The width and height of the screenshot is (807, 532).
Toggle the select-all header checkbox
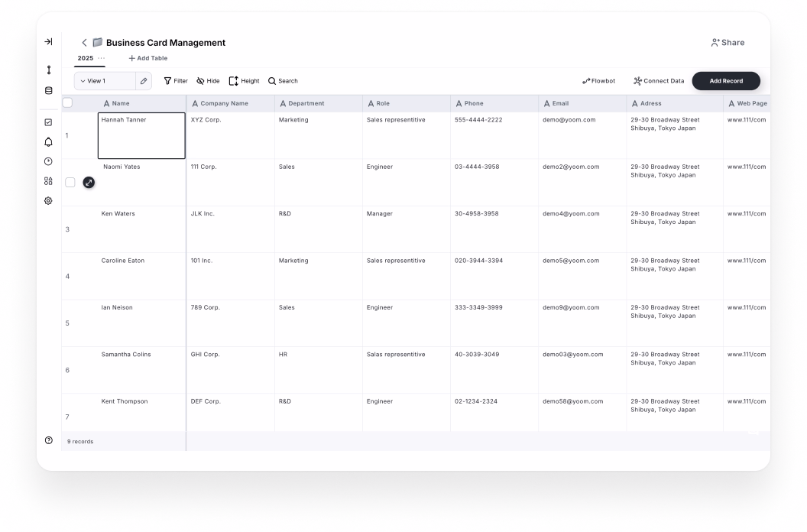(67, 102)
